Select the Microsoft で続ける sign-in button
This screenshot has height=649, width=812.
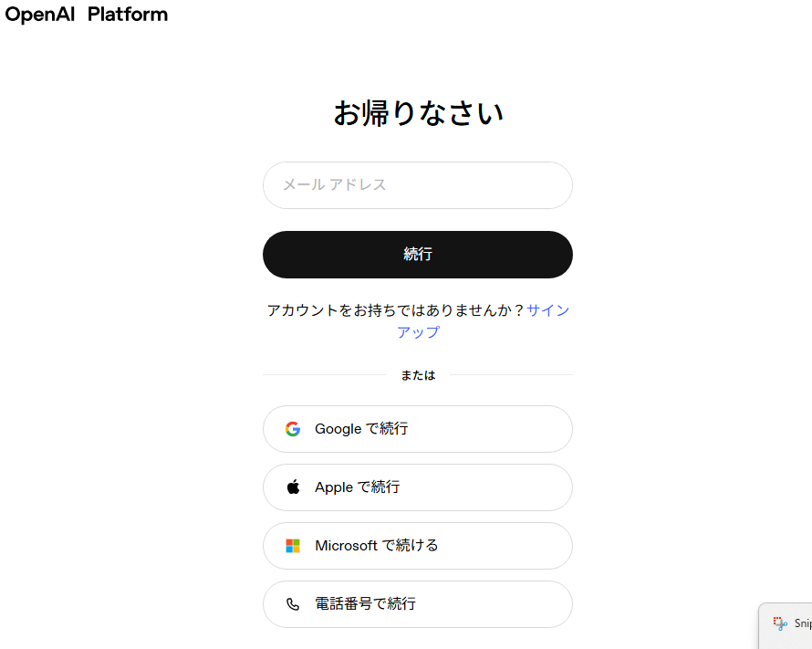(417, 546)
